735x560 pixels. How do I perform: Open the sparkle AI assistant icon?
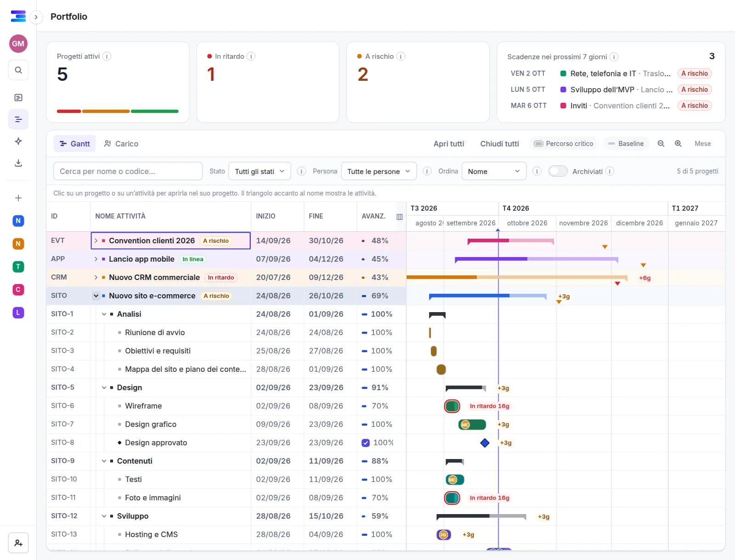coord(18,141)
